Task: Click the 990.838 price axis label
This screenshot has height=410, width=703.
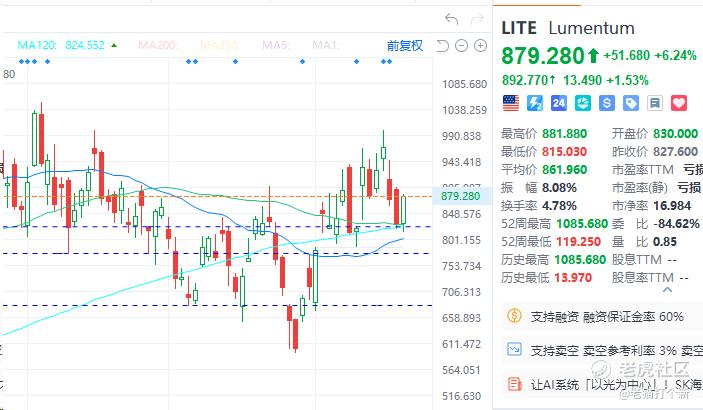Action: [x=461, y=136]
